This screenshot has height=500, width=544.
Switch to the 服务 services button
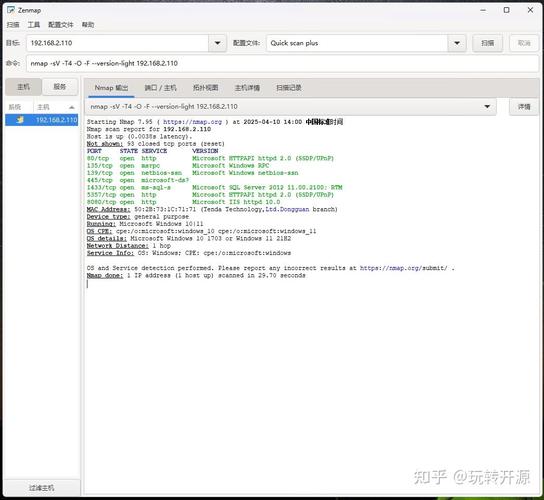pos(60,87)
